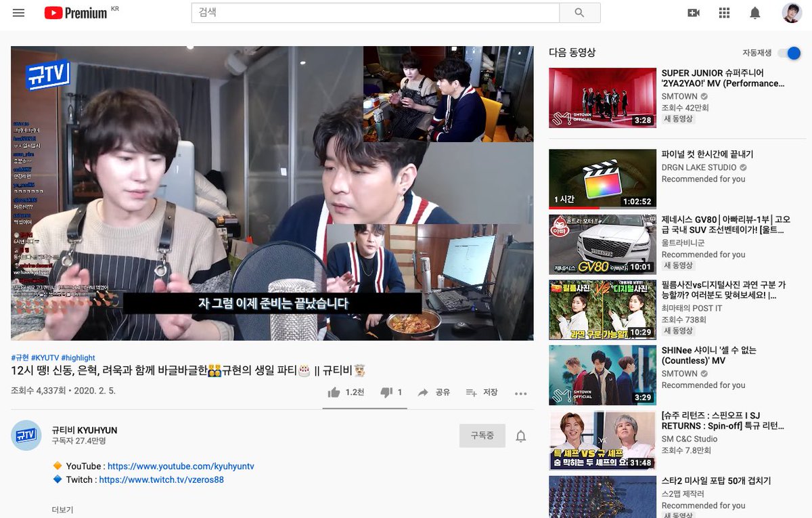The width and height of the screenshot is (812, 518).
Task: Like the video with thumbs up
Action: pos(346,392)
